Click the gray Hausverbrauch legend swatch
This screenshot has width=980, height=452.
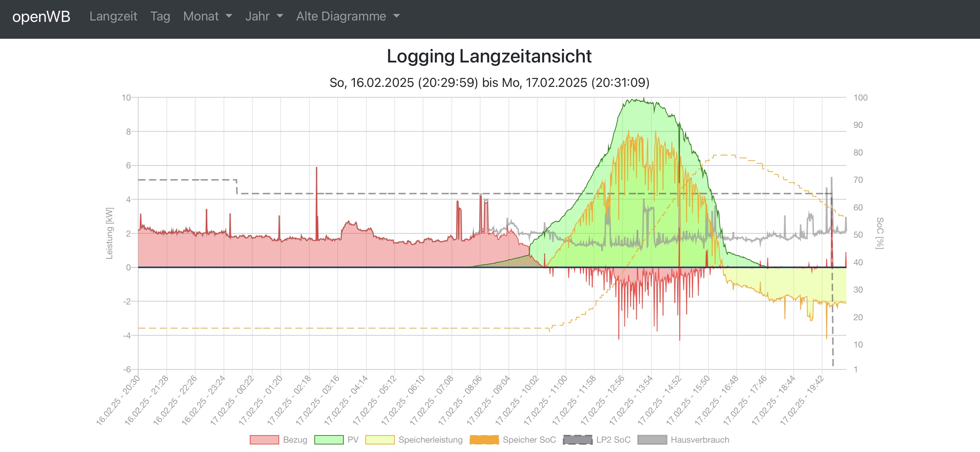[652, 440]
